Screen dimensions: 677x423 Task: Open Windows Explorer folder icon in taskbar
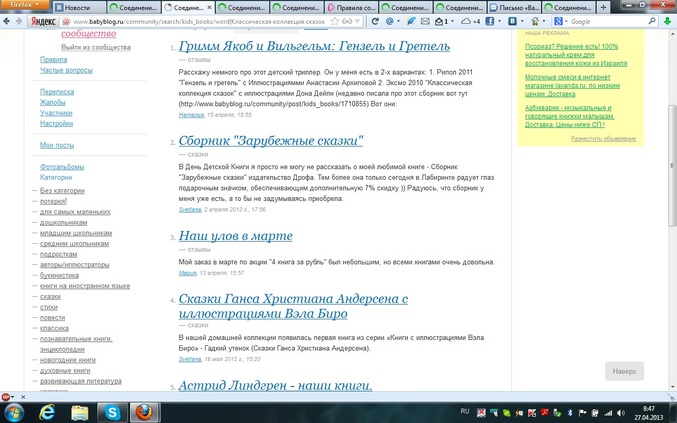80,411
